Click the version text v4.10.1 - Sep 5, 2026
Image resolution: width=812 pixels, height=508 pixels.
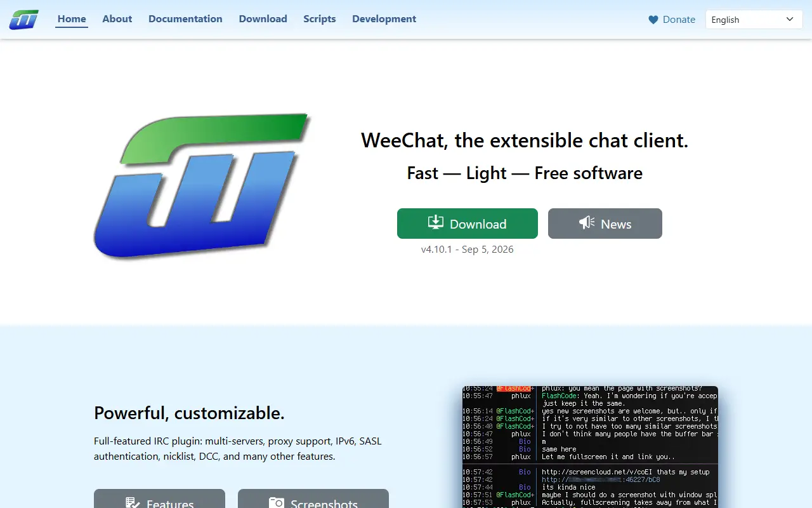point(468,250)
